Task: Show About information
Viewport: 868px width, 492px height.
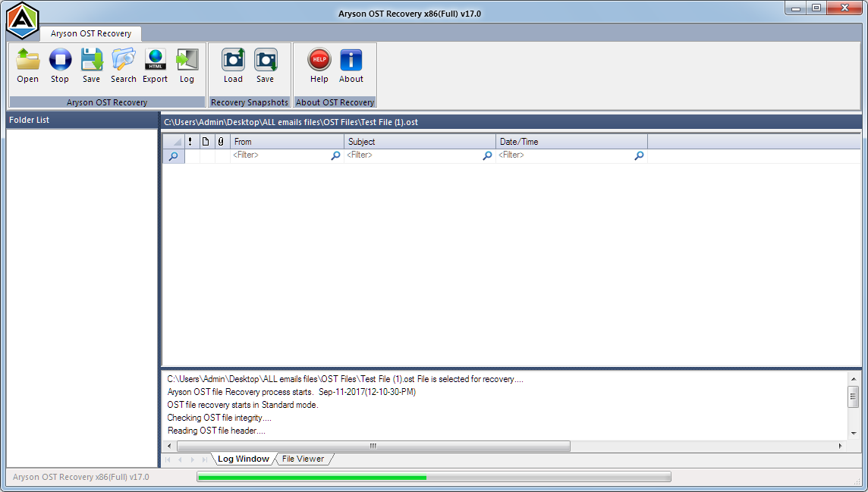Action: coord(351,65)
